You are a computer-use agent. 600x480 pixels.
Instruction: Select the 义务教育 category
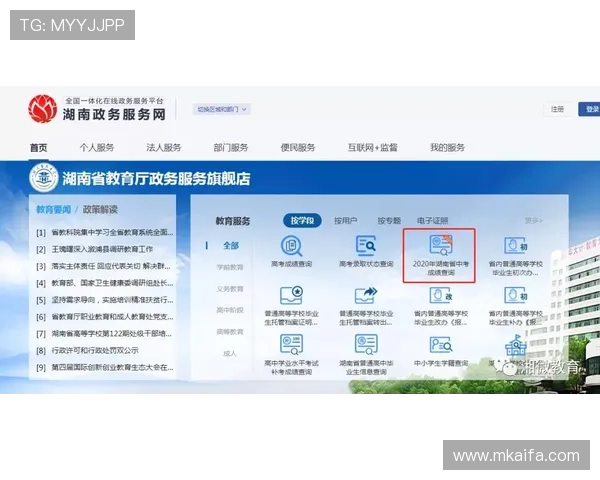point(230,289)
